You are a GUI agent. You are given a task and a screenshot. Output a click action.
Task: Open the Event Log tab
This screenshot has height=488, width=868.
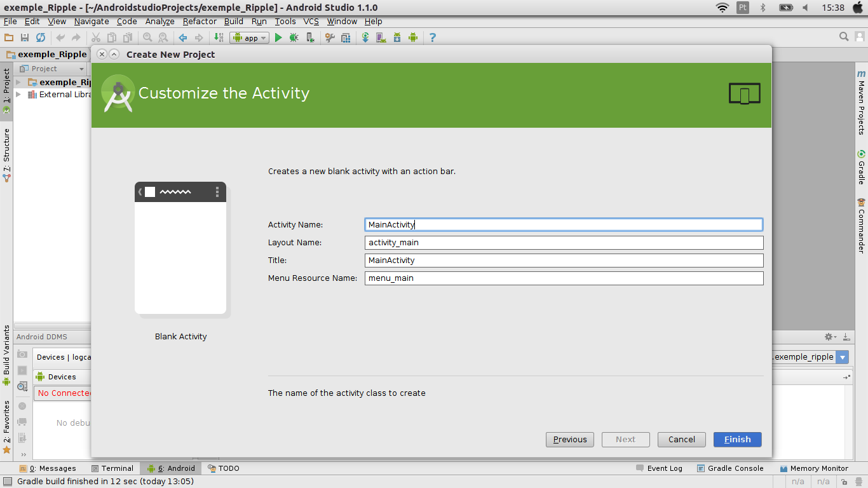(659, 468)
